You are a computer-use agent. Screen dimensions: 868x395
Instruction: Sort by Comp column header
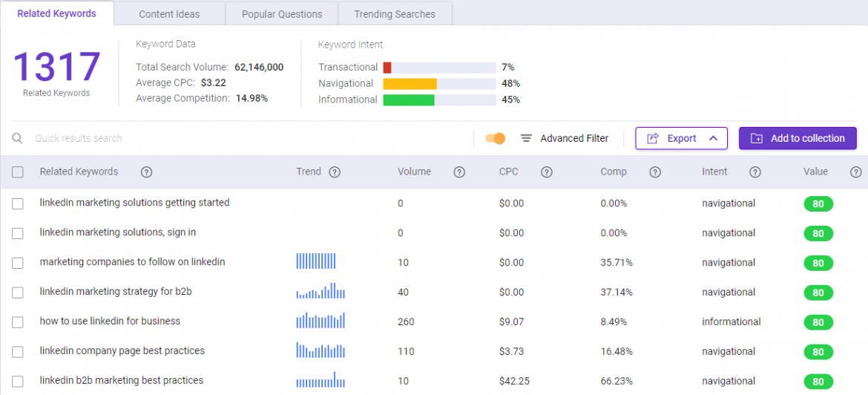614,172
